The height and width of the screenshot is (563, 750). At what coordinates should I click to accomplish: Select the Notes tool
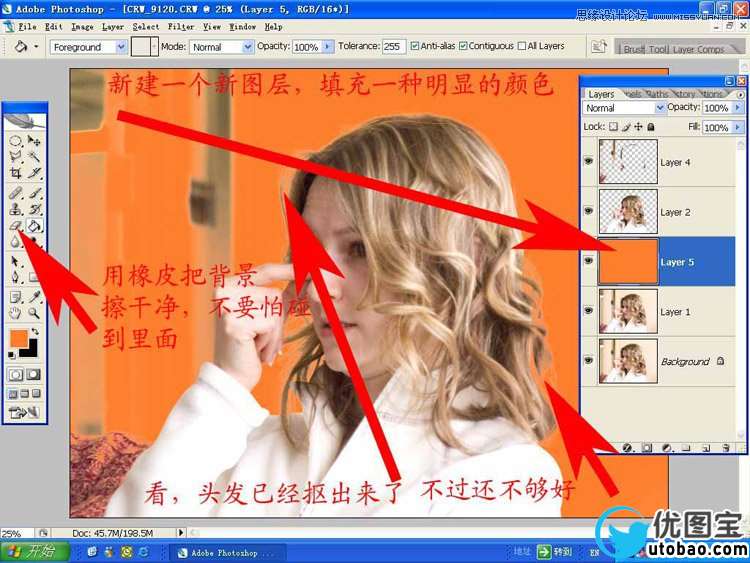(16, 298)
